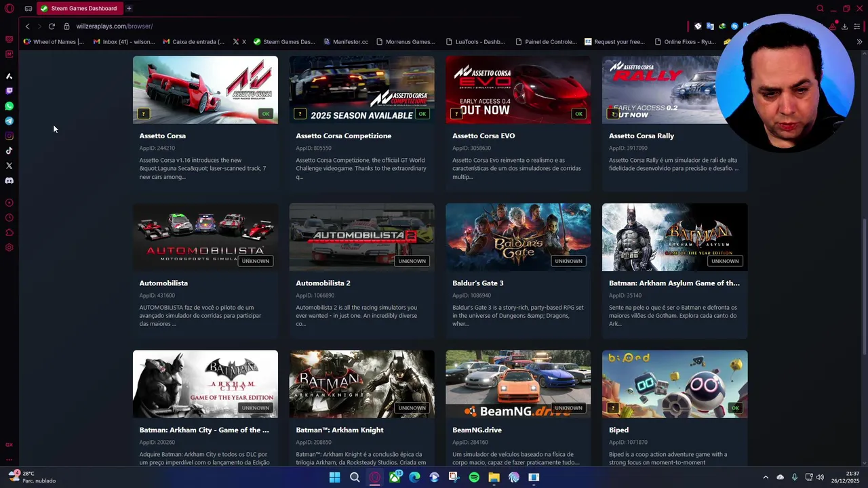Open LuaTools Dashboard bookmark

tap(475, 41)
